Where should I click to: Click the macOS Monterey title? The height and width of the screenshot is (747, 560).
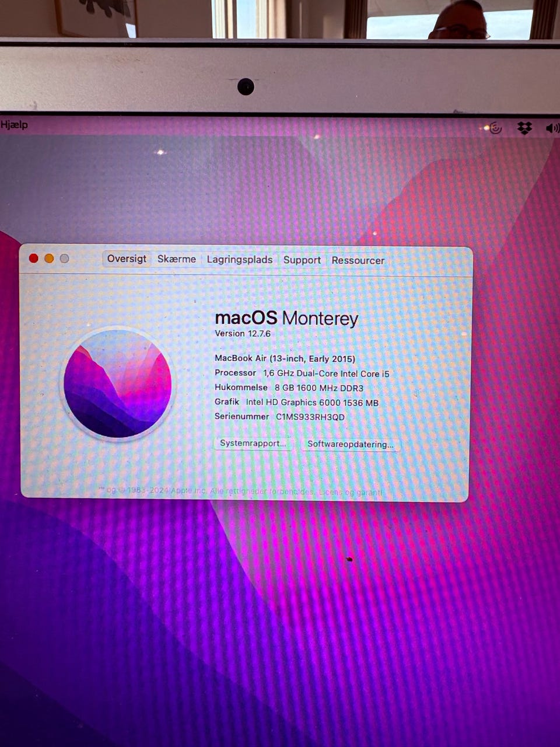click(x=286, y=318)
